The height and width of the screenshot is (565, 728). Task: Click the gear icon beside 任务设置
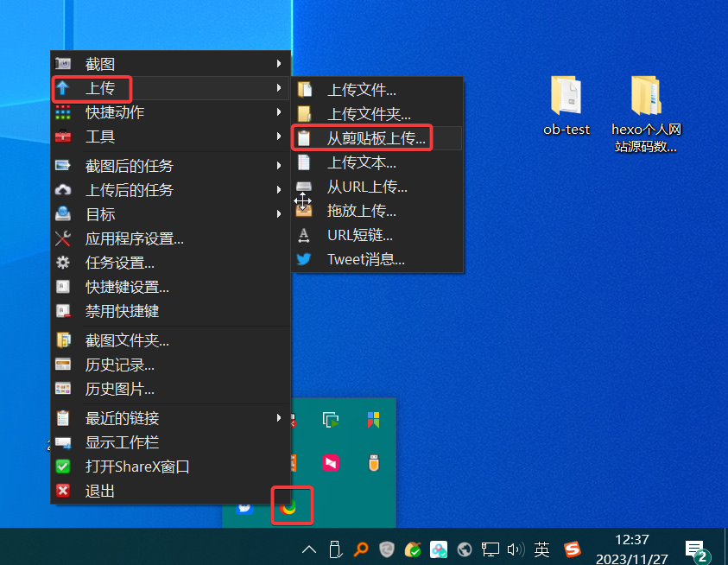coord(63,263)
